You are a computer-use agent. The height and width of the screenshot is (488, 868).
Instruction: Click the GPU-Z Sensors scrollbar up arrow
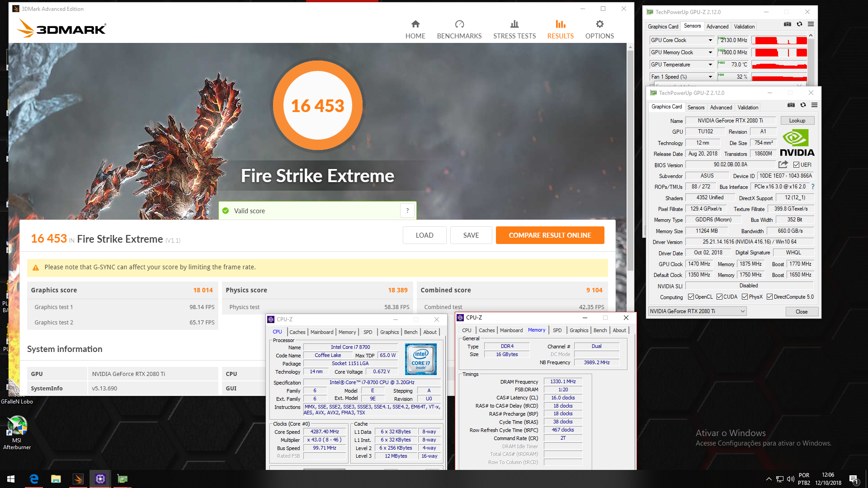(x=811, y=35)
